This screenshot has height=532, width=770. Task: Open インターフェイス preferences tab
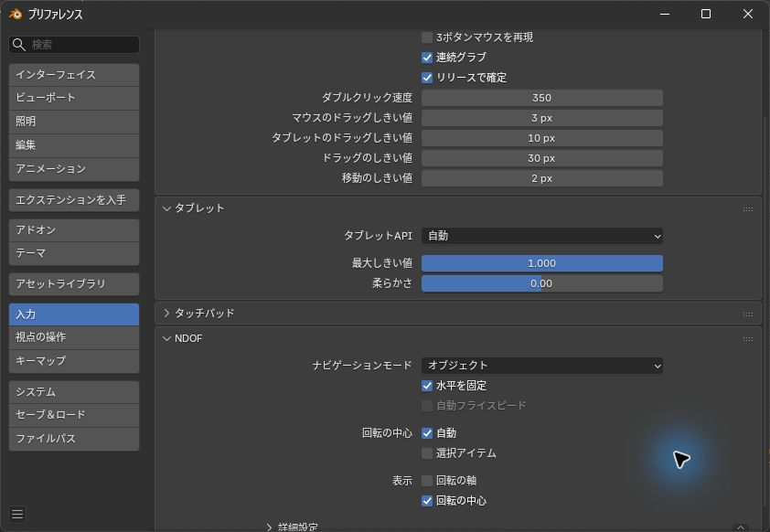(x=74, y=75)
